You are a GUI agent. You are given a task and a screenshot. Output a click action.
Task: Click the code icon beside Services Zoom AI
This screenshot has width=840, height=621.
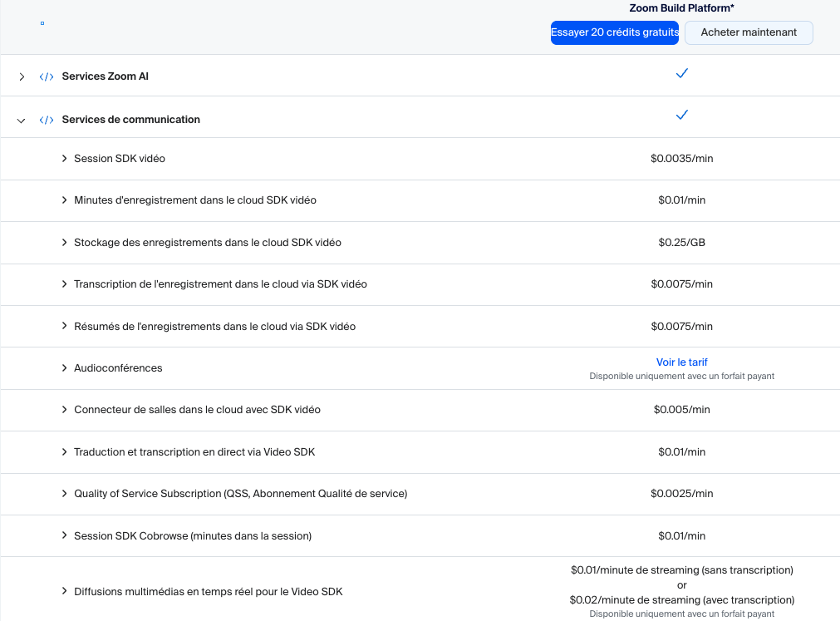46,76
